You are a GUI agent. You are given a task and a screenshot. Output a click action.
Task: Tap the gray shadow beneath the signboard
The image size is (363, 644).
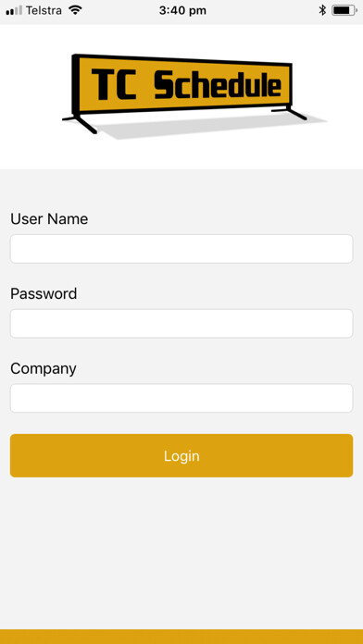tap(206, 127)
